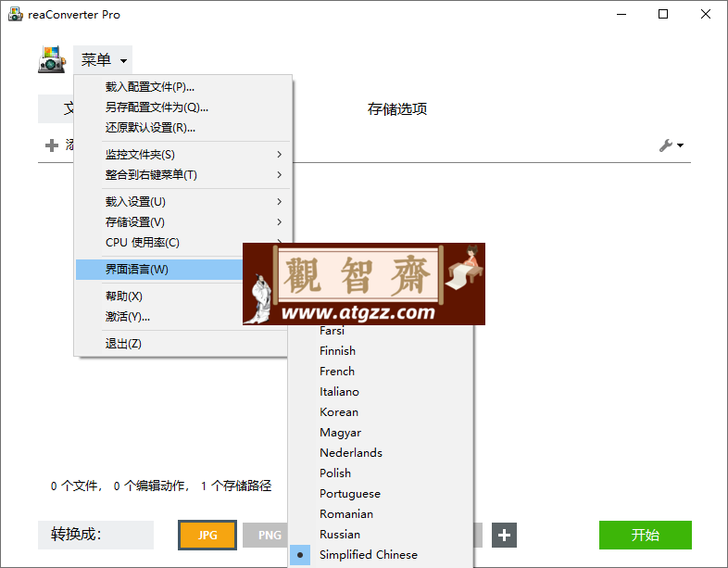Image resolution: width=728 pixels, height=568 pixels.
Task: Click the green 开始 start button
Action: click(646, 535)
